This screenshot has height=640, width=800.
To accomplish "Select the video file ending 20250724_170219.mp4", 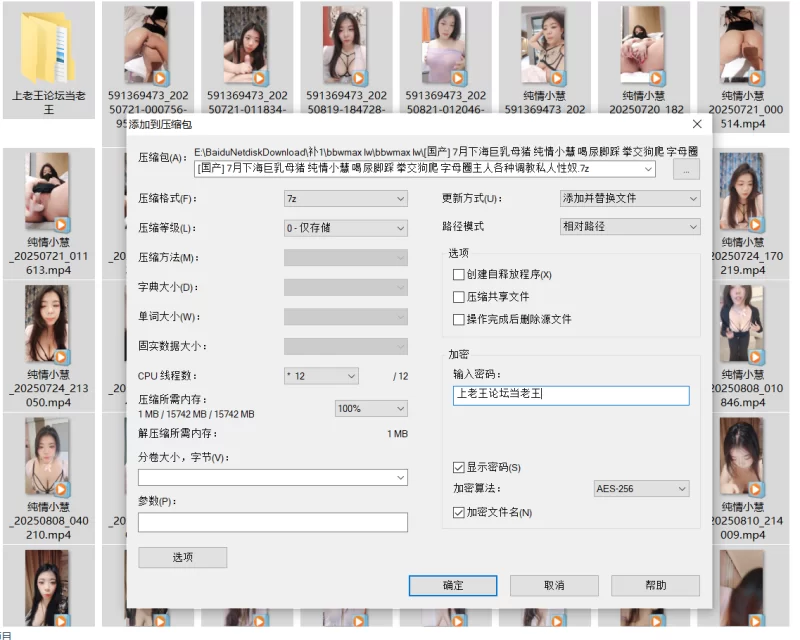I will 745,190.
